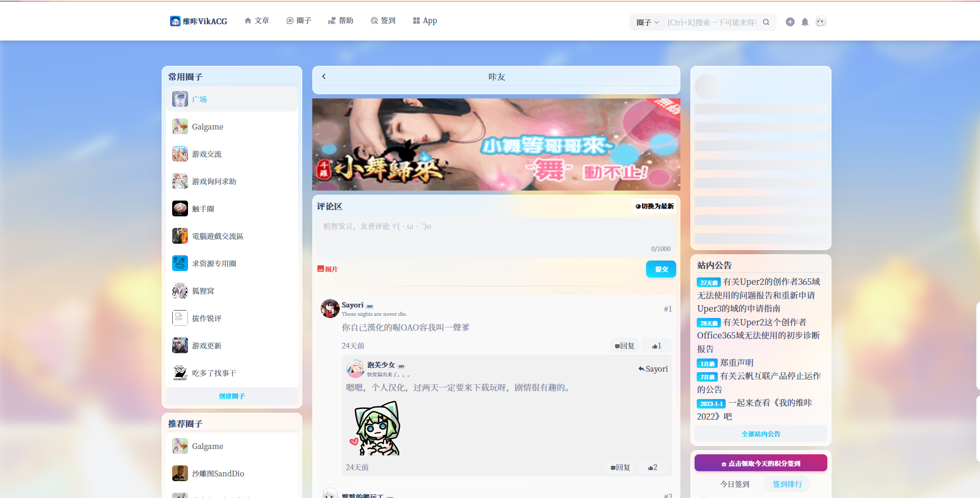Select the 今日签到 tab
Viewport: 980px width, 498px height.
pyautogui.click(x=735, y=484)
